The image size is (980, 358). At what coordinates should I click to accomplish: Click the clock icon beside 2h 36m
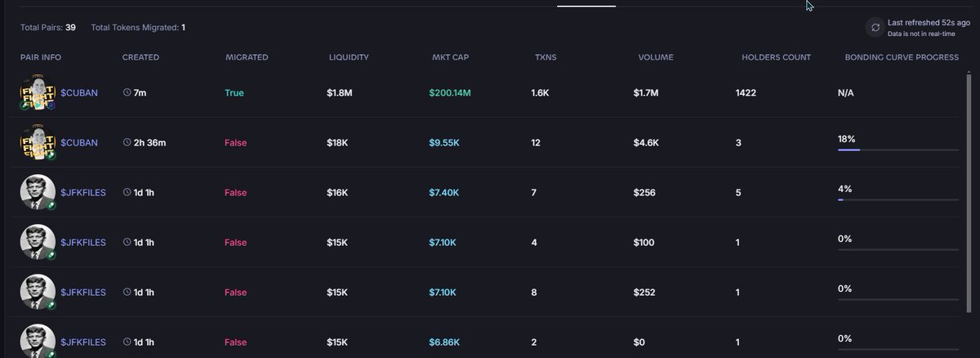point(127,143)
